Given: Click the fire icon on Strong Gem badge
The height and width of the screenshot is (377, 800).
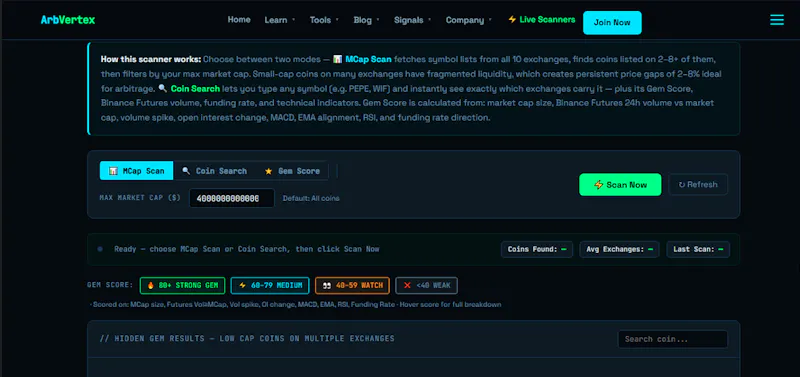Looking at the screenshot, I should (151, 285).
